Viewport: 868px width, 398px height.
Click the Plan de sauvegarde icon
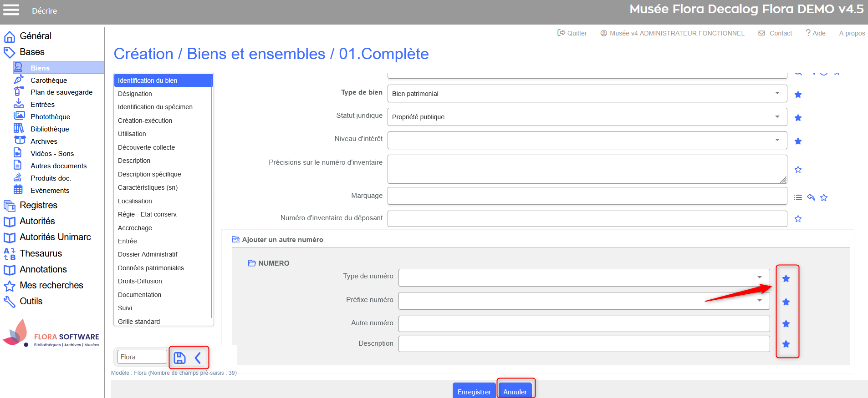pyautogui.click(x=18, y=91)
